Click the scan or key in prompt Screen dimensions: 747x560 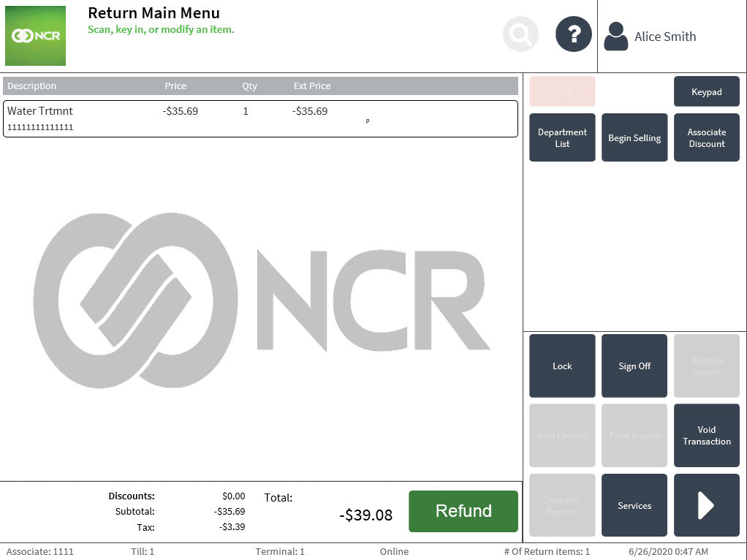(x=161, y=29)
